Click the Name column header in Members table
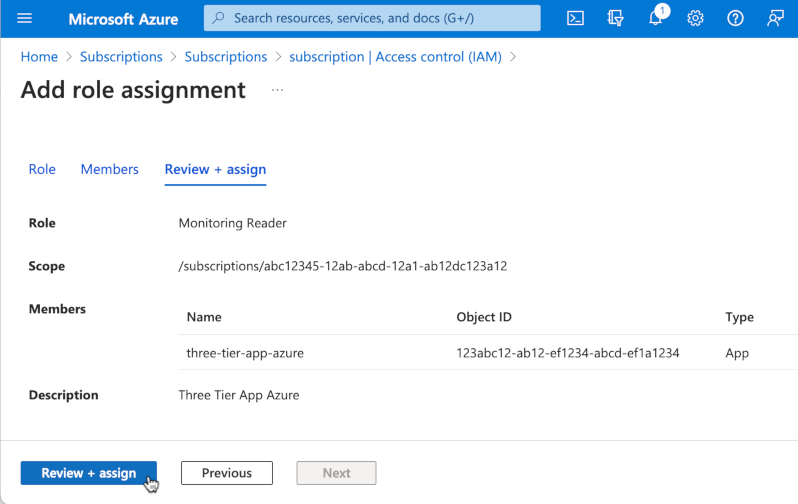 pos(204,317)
